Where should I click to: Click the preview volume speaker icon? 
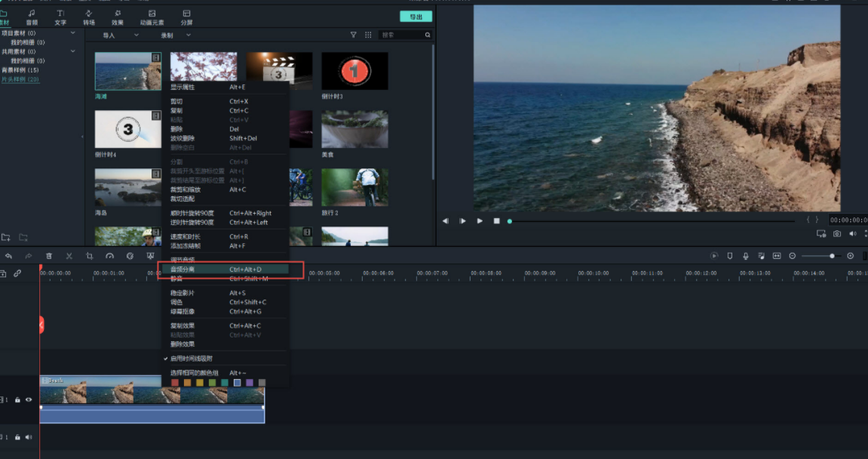(852, 234)
